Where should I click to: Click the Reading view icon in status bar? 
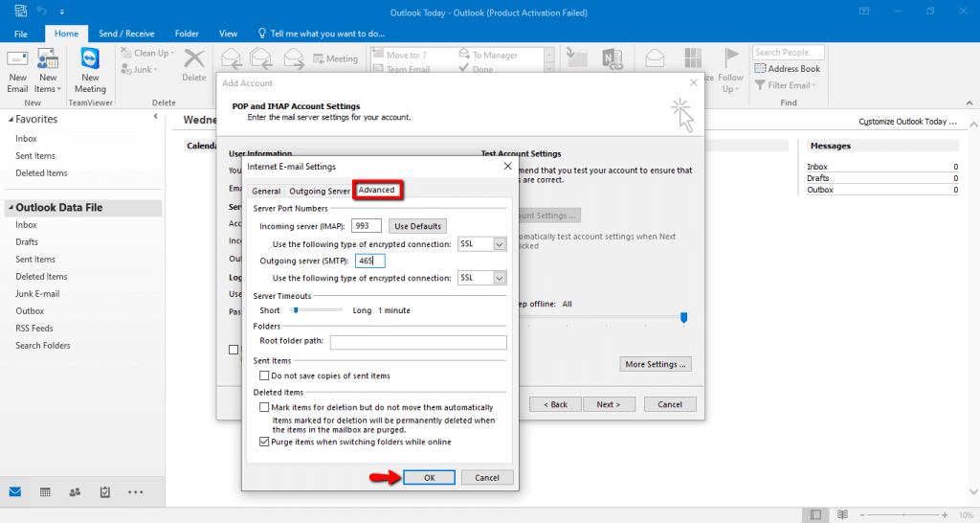tap(842, 515)
